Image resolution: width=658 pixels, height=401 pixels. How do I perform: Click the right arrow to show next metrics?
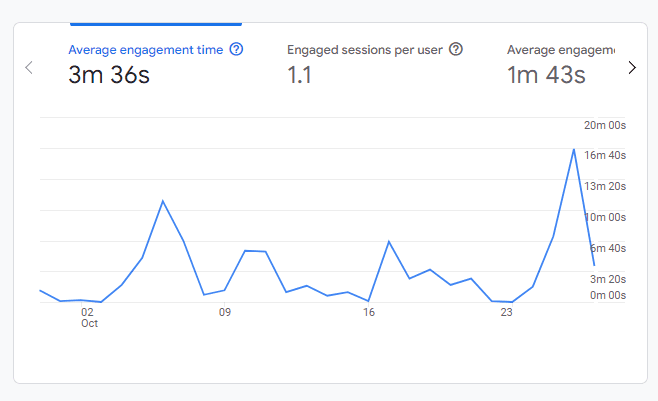click(x=631, y=67)
